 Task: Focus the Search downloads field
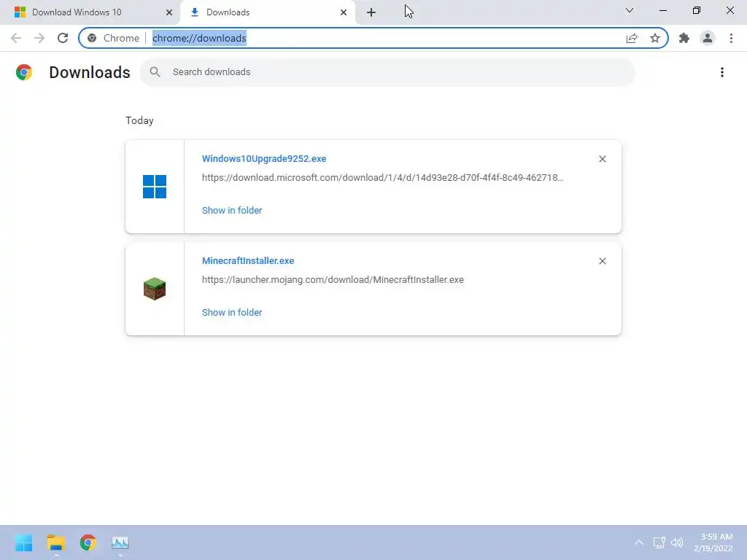tap(387, 72)
